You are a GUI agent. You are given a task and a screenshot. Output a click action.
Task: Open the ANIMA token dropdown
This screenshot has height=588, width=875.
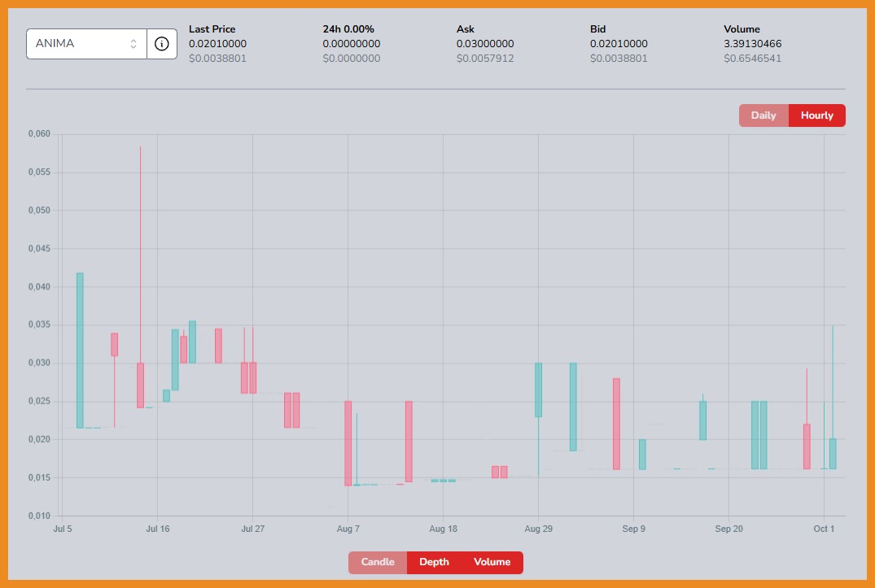tap(86, 44)
